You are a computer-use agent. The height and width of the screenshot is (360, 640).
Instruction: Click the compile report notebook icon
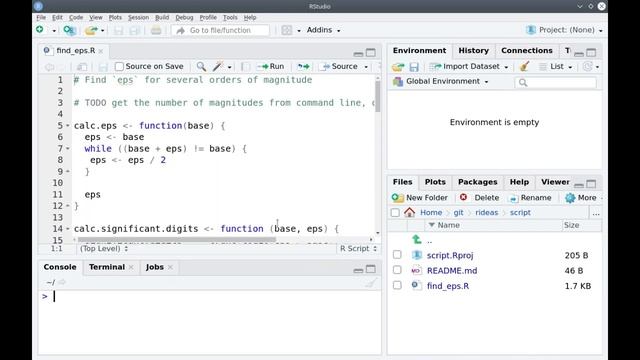pyautogui.click(x=245, y=66)
